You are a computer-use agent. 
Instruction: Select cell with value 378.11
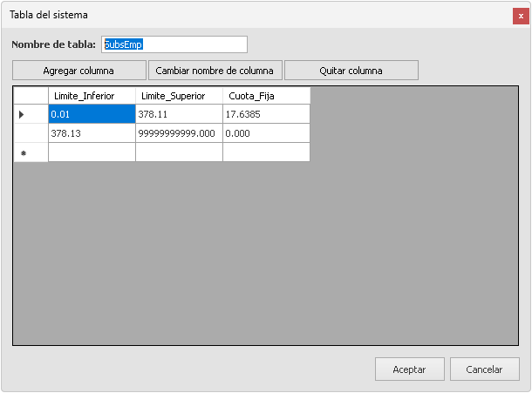click(x=179, y=114)
